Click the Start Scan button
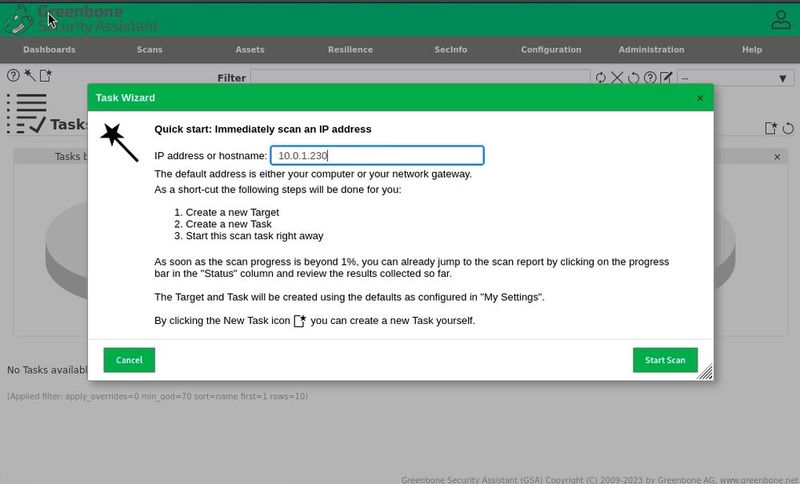The width and height of the screenshot is (800, 484). point(665,360)
